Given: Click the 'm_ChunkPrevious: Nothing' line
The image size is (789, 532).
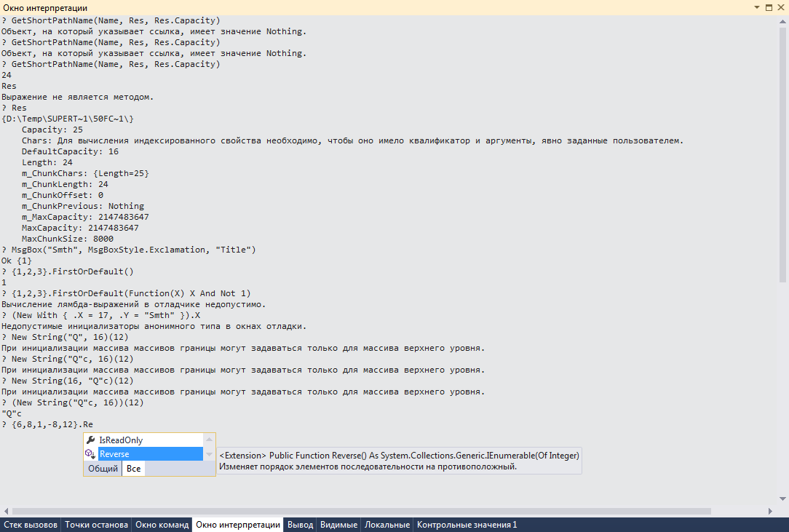Looking at the screenshot, I should tap(83, 206).
